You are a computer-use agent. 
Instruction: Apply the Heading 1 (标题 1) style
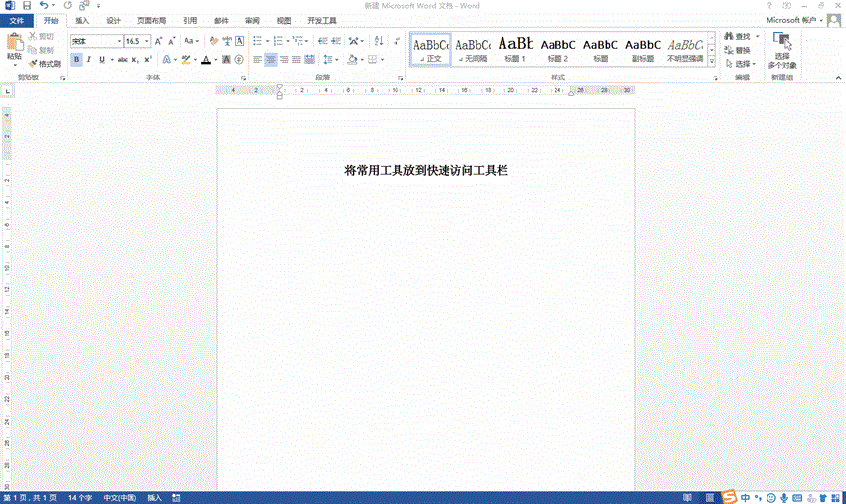pyautogui.click(x=515, y=49)
